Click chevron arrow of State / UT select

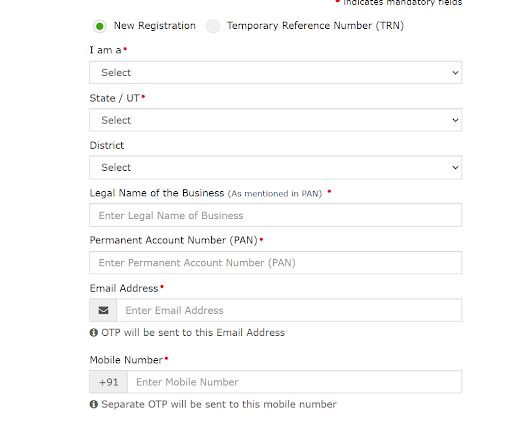click(455, 120)
